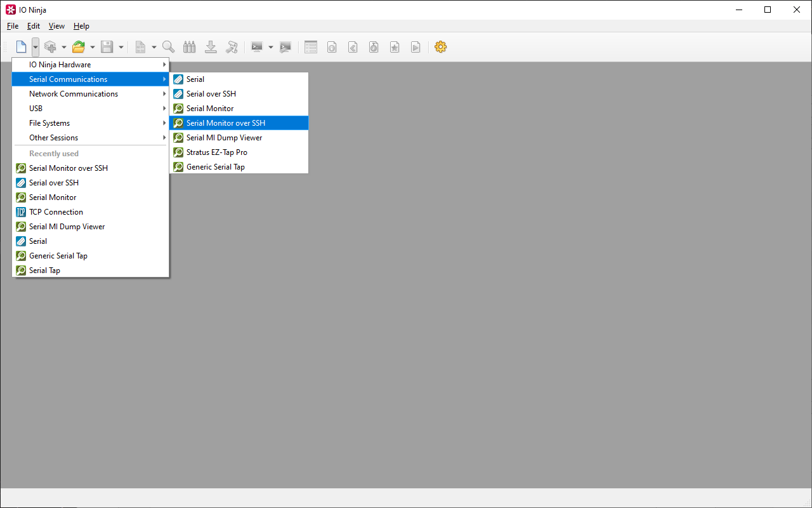Expand the USB submenu
This screenshot has height=508, width=812.
click(x=91, y=109)
